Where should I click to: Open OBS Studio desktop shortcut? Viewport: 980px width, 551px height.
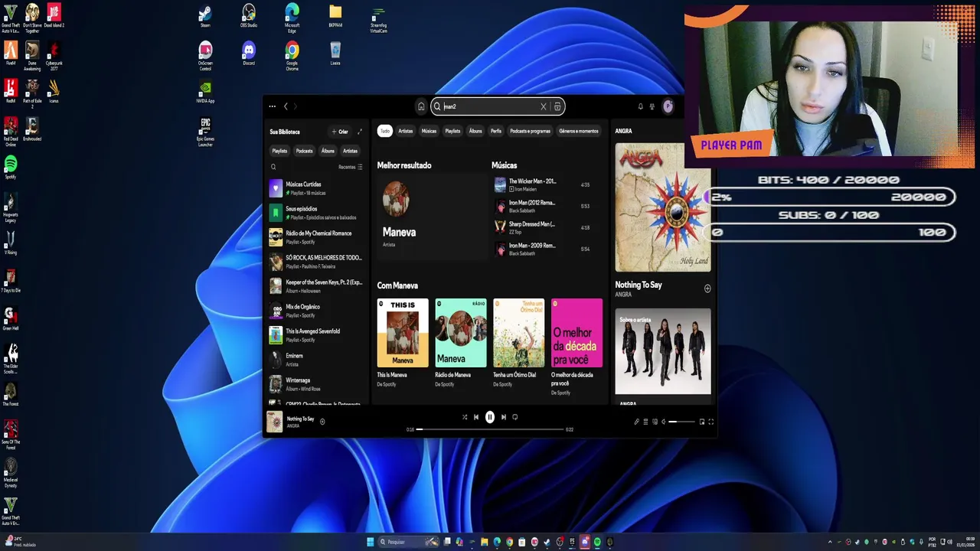coord(249,16)
